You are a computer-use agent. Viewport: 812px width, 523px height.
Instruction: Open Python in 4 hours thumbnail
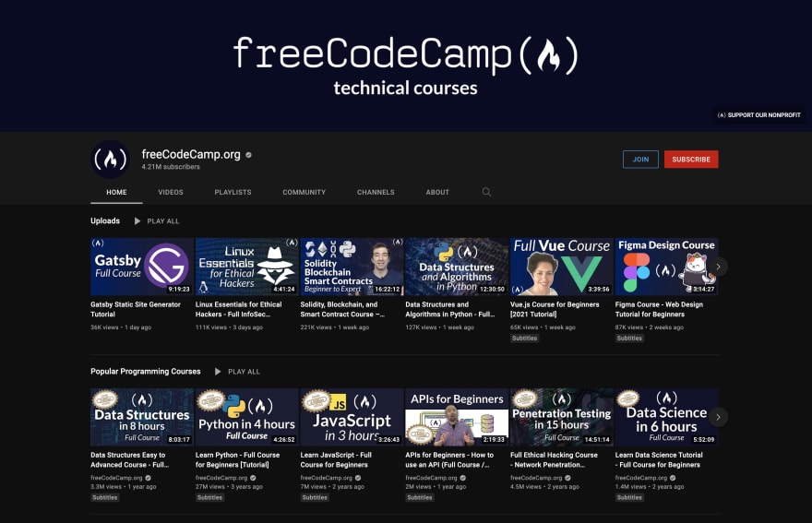pyautogui.click(x=247, y=417)
